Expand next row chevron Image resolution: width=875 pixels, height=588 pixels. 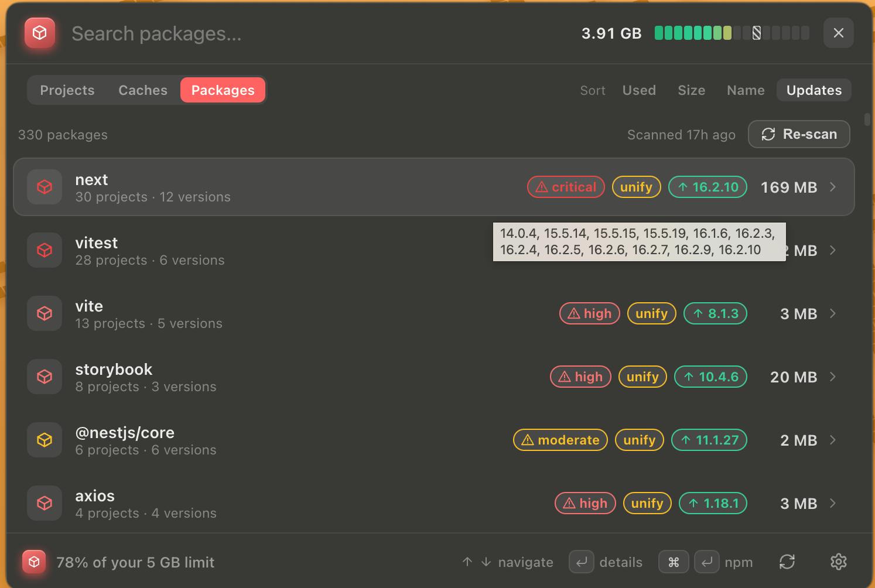833,187
